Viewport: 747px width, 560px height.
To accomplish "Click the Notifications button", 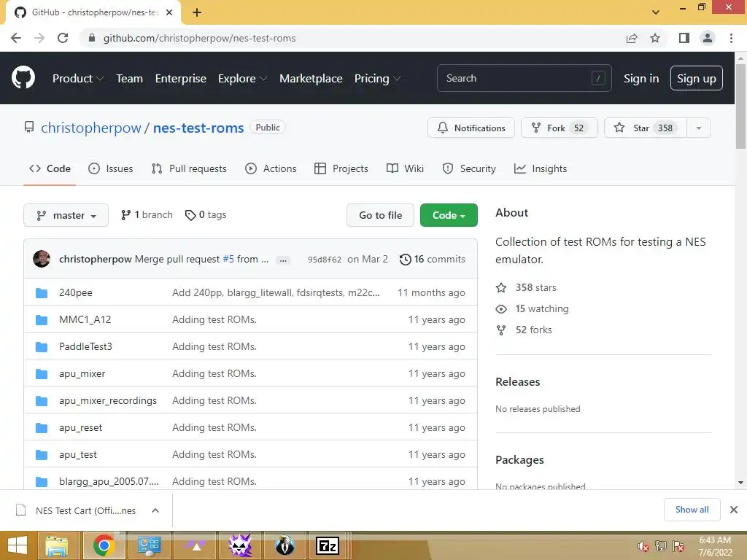I will 471,128.
